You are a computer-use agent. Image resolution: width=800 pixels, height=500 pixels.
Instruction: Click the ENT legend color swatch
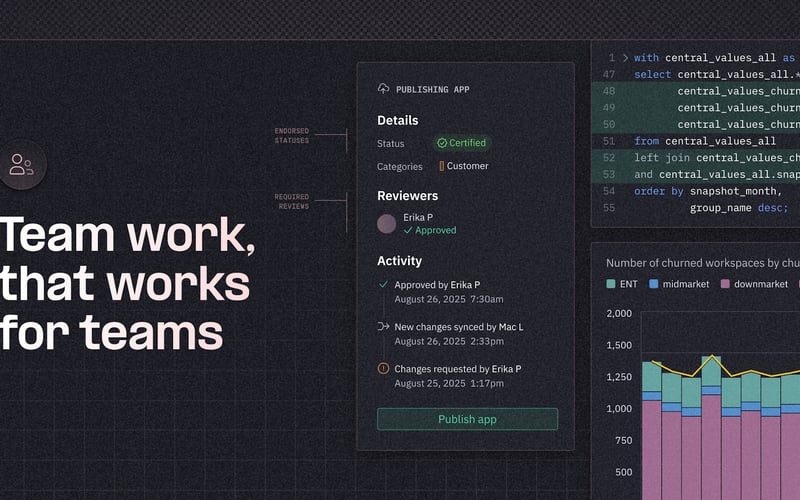pyautogui.click(x=611, y=284)
